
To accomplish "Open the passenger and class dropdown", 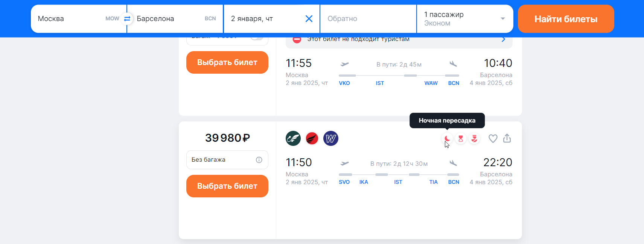I will point(465,19).
